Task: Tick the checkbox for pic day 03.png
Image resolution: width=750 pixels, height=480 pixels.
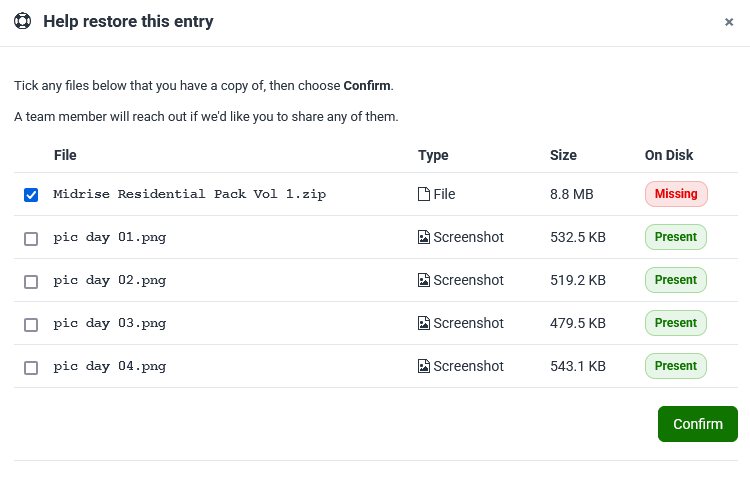Action: pyautogui.click(x=31, y=325)
